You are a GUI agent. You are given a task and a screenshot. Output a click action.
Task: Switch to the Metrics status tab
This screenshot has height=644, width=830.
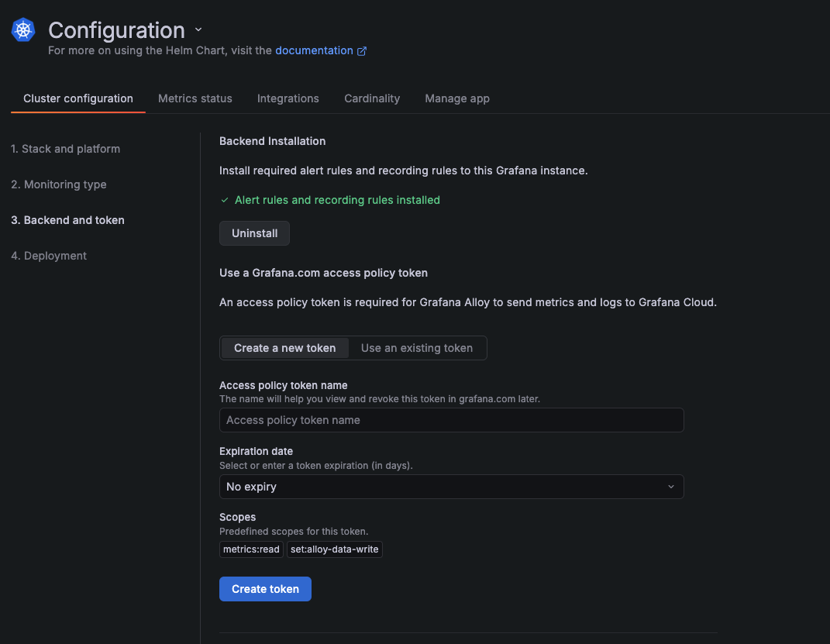click(195, 98)
